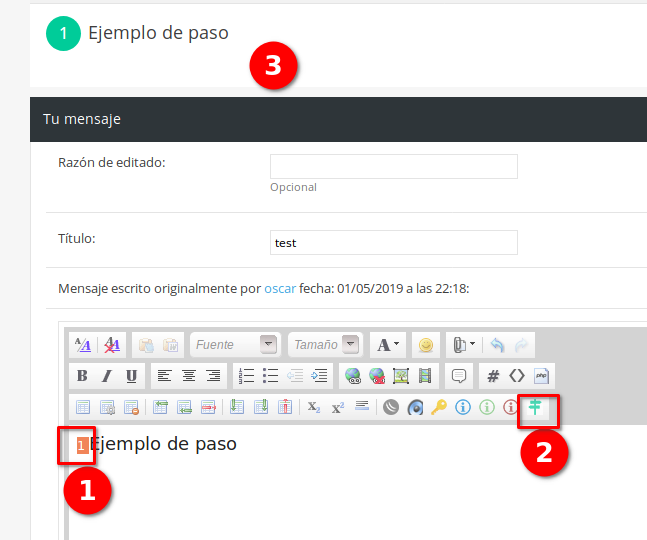Screen dimensions: 647x540
Task: Apply subscript formatting
Action: [313, 407]
